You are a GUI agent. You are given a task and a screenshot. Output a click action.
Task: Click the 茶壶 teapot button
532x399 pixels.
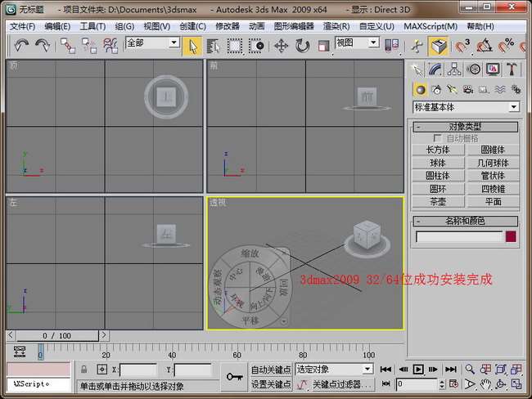(437, 201)
